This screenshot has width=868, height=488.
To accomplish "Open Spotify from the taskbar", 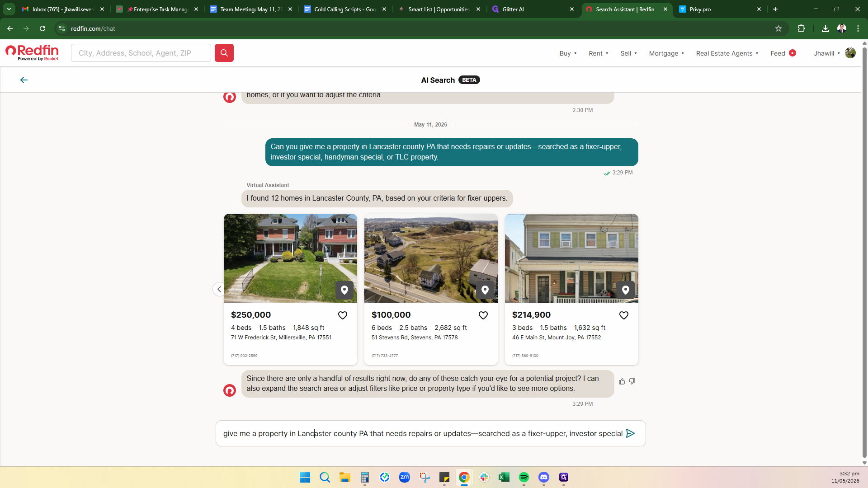I will click(x=524, y=477).
